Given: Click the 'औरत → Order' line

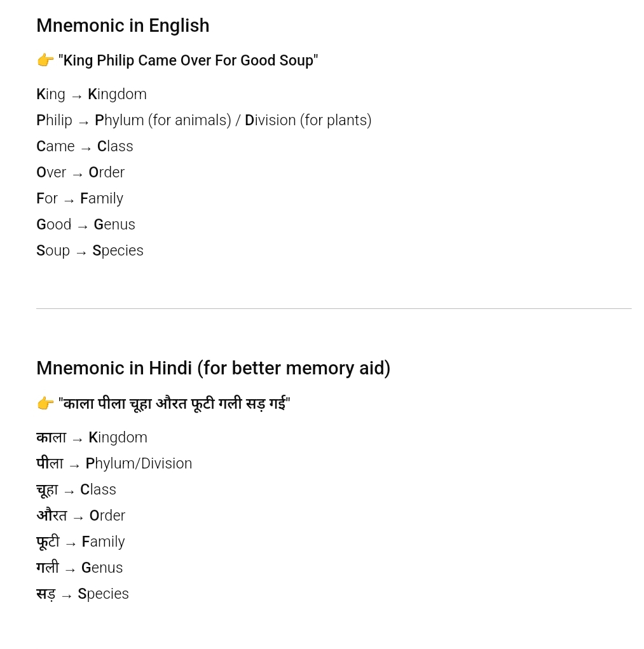Looking at the screenshot, I should (x=81, y=516).
